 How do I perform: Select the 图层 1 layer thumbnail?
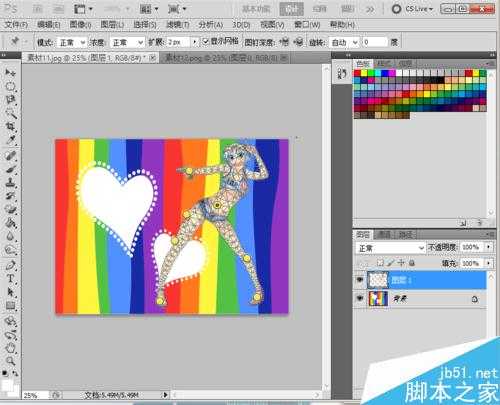(x=378, y=280)
